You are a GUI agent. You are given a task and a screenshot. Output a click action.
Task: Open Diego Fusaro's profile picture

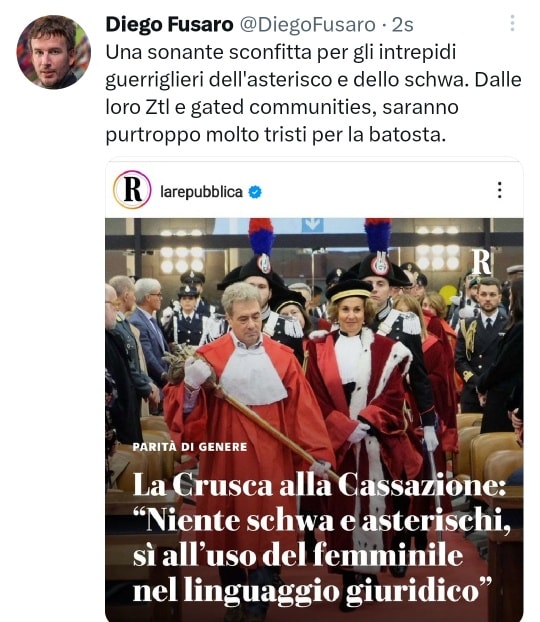[x=54, y=52]
